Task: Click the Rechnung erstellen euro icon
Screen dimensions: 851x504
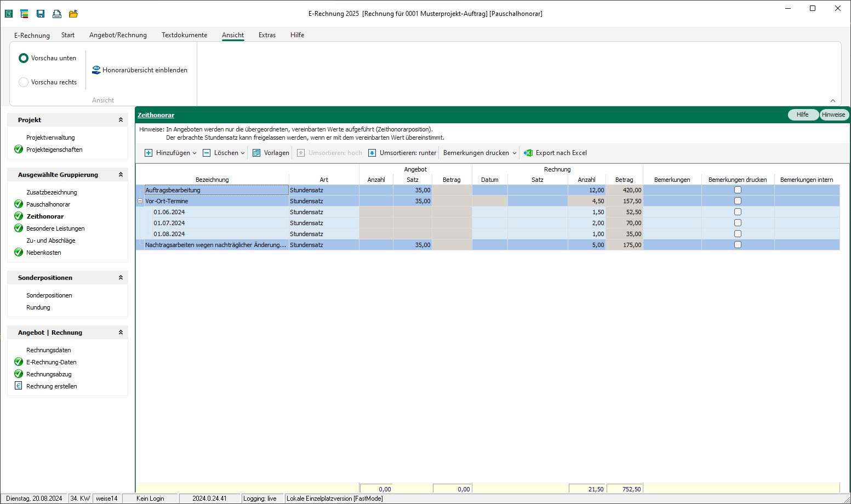Action: tap(18, 386)
